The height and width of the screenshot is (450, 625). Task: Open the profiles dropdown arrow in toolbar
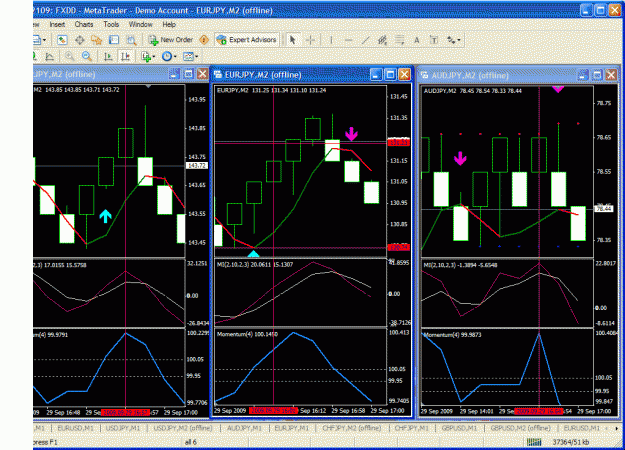[44, 40]
